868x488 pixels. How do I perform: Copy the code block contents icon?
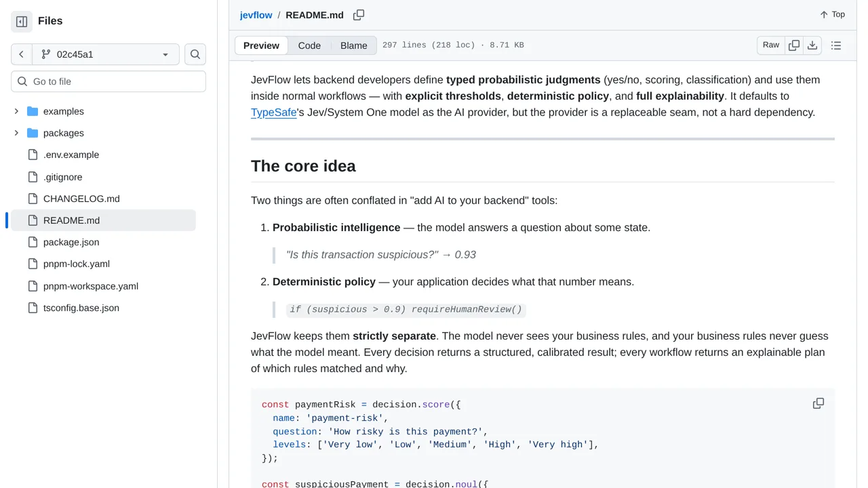pos(818,403)
